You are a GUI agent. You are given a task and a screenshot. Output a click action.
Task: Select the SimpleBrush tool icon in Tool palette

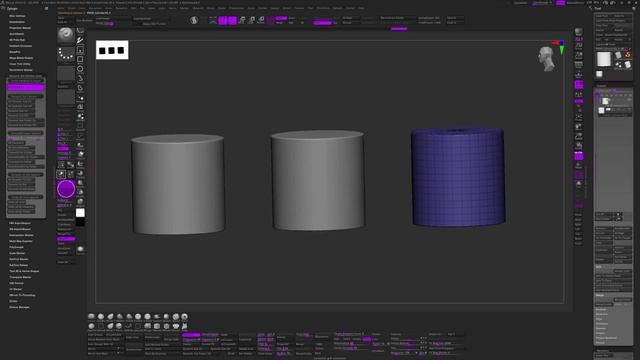(627, 55)
